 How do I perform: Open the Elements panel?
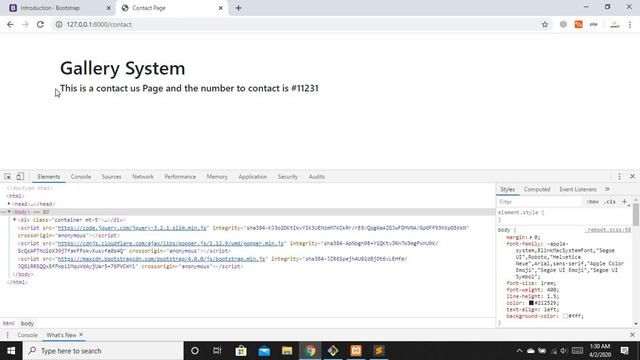click(x=49, y=177)
